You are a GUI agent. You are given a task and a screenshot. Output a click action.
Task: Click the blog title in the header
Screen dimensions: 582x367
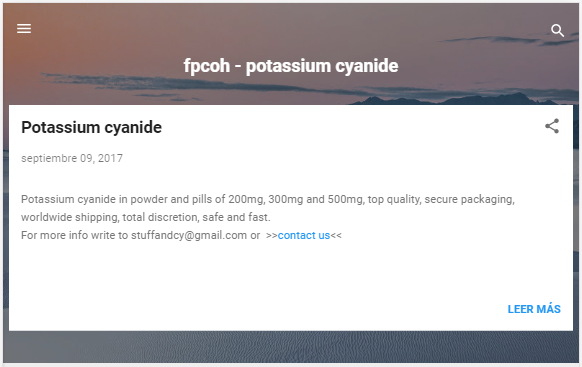(x=291, y=66)
